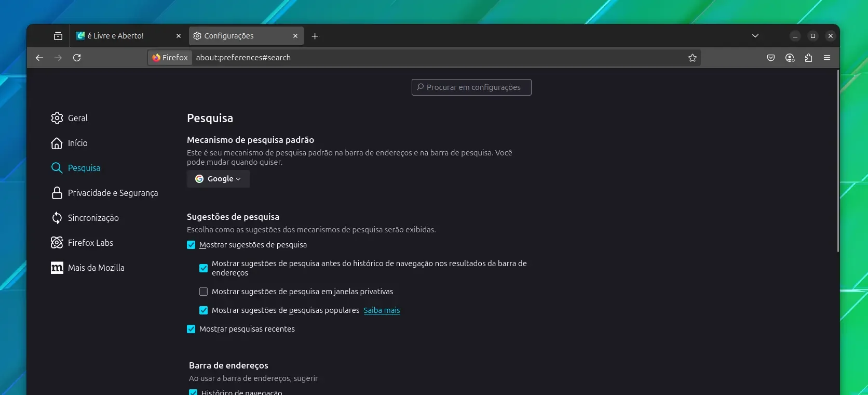
Task: Switch to the Configurações tab
Action: (246, 36)
